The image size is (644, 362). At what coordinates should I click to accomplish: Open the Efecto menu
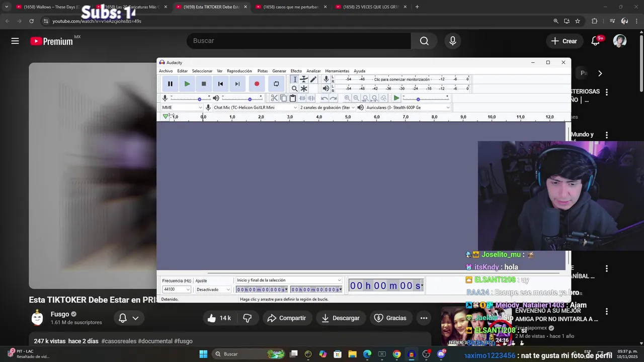(x=296, y=71)
